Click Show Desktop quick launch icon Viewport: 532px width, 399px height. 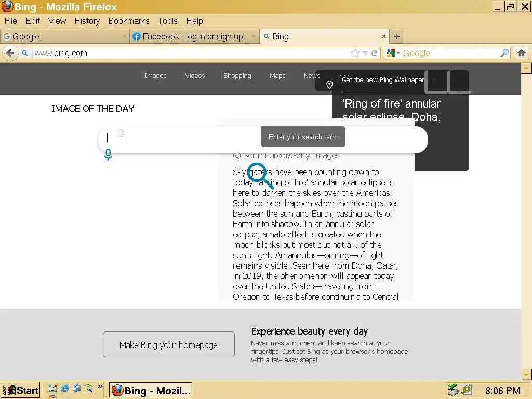52,389
